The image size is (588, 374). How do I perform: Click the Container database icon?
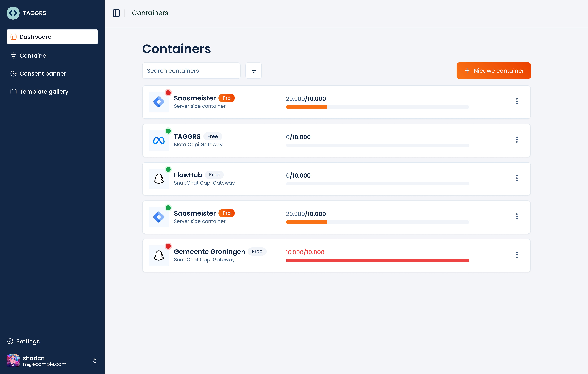click(x=13, y=56)
